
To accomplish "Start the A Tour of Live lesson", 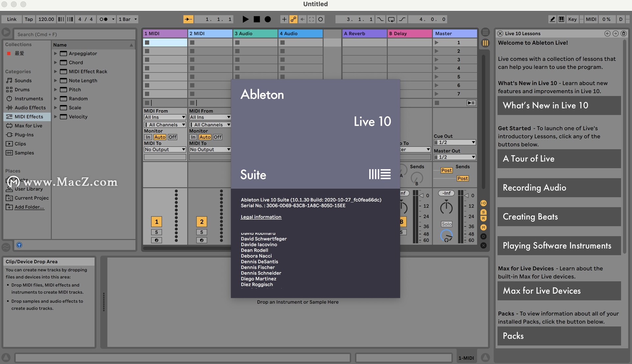I will pos(559,159).
